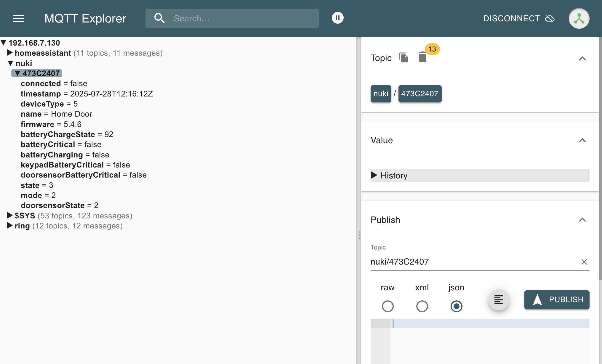Screen dimensions: 602x364
Task: Select the keypadBatteryCritical topic
Action: 75,165
